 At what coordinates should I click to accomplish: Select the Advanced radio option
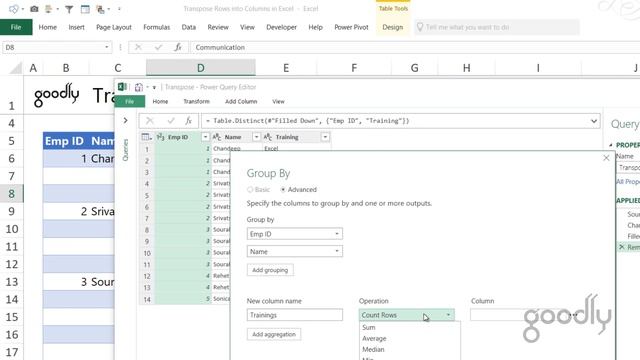point(283,189)
